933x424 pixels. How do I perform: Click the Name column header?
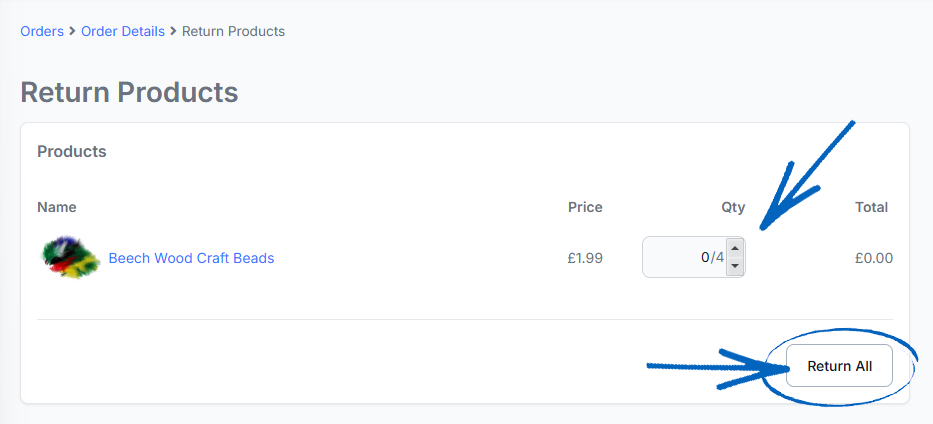57,207
